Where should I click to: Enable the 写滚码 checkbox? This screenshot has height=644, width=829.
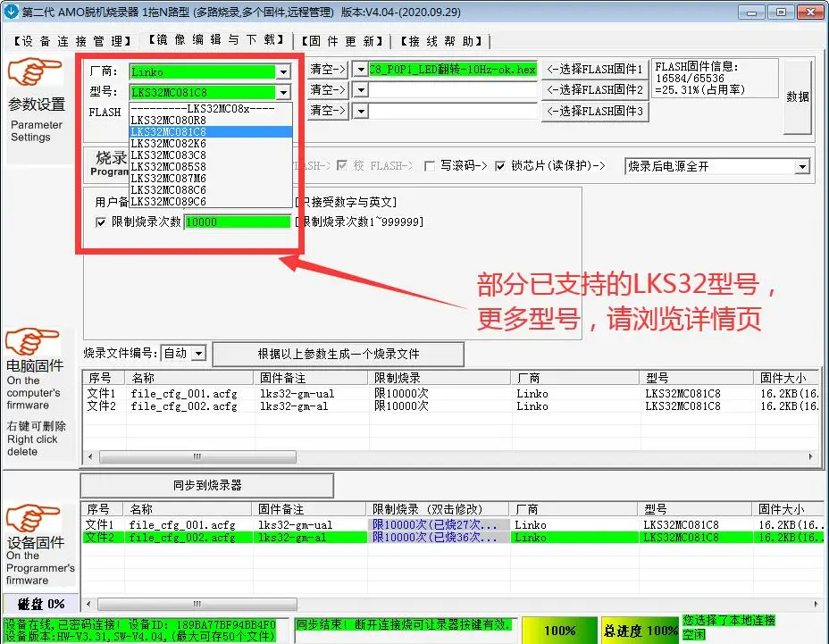[x=430, y=166]
